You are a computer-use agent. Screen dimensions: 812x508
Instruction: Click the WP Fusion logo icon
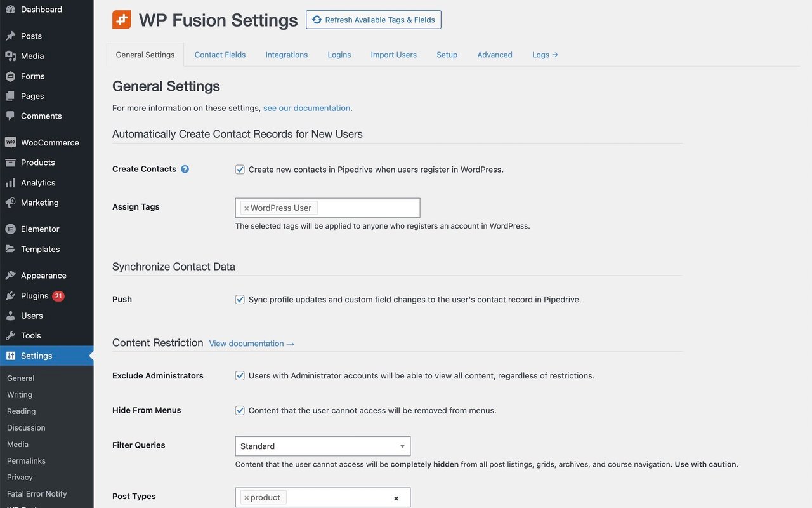(x=122, y=20)
